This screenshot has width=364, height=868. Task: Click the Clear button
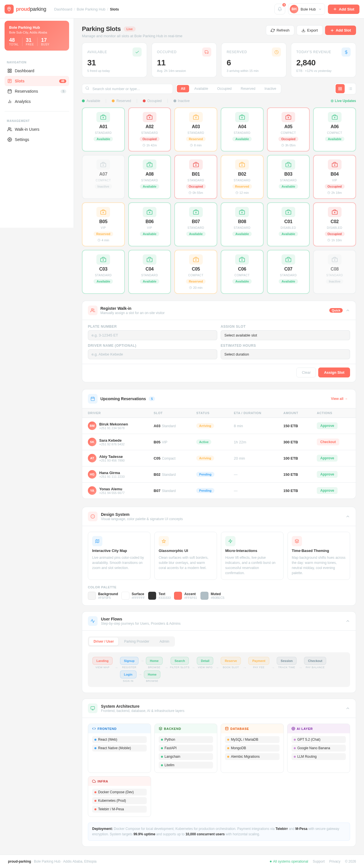[x=306, y=372]
